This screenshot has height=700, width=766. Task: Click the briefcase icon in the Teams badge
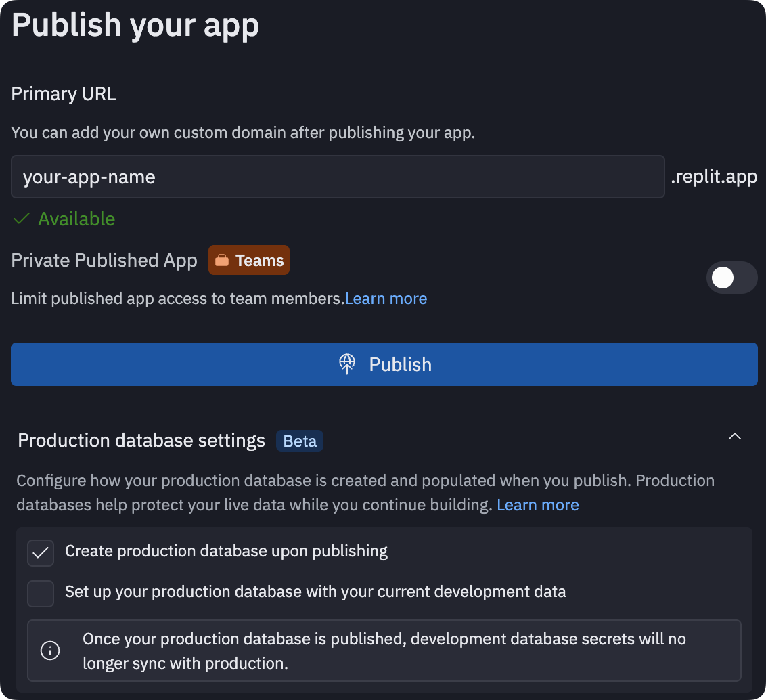(x=222, y=261)
